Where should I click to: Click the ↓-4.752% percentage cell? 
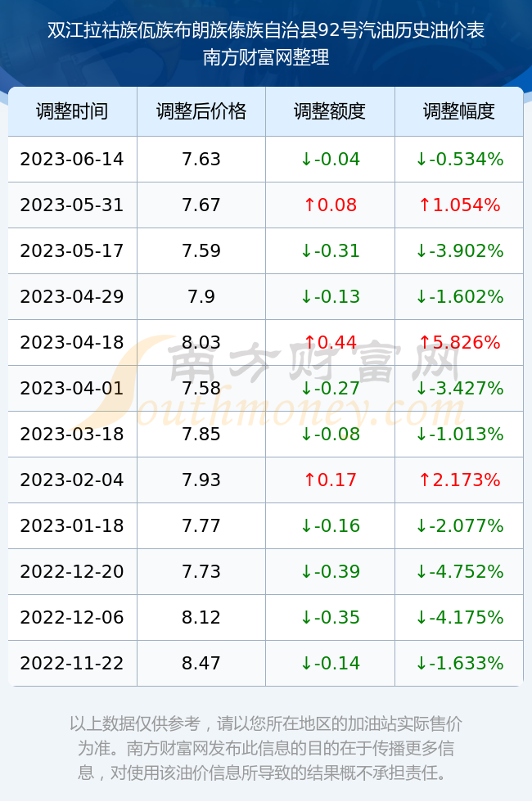point(459,571)
